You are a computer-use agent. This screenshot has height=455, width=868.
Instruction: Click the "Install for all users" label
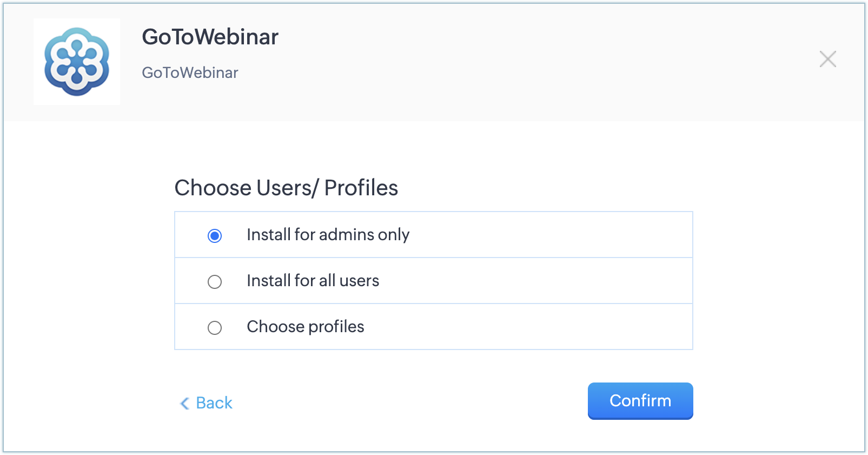pyautogui.click(x=313, y=281)
